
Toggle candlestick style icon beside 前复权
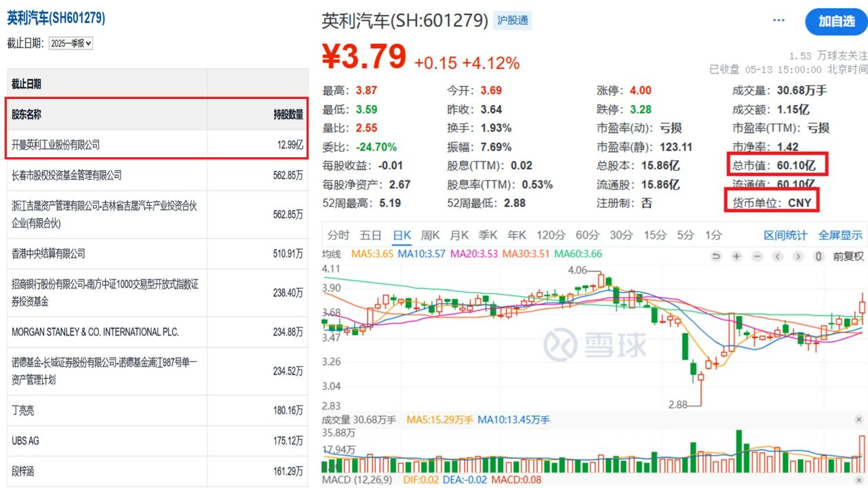[x=818, y=256]
